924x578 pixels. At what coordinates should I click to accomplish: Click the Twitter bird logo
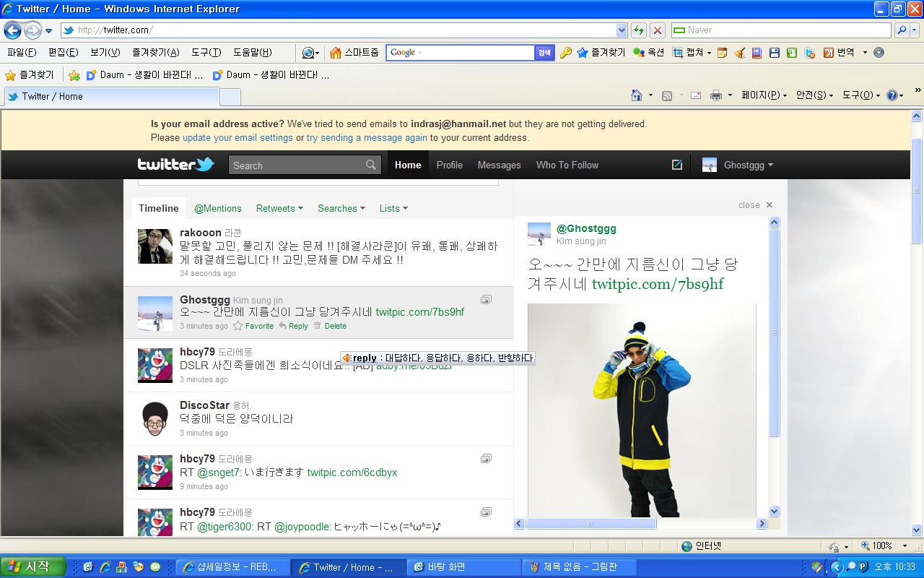click(176, 165)
